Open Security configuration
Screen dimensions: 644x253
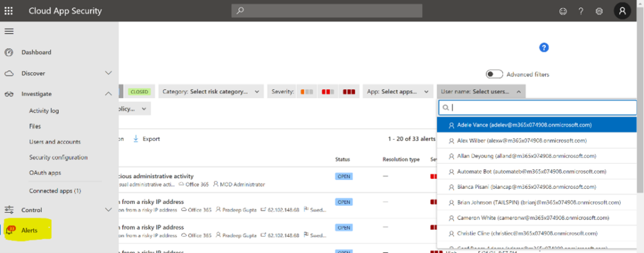pos(58,157)
